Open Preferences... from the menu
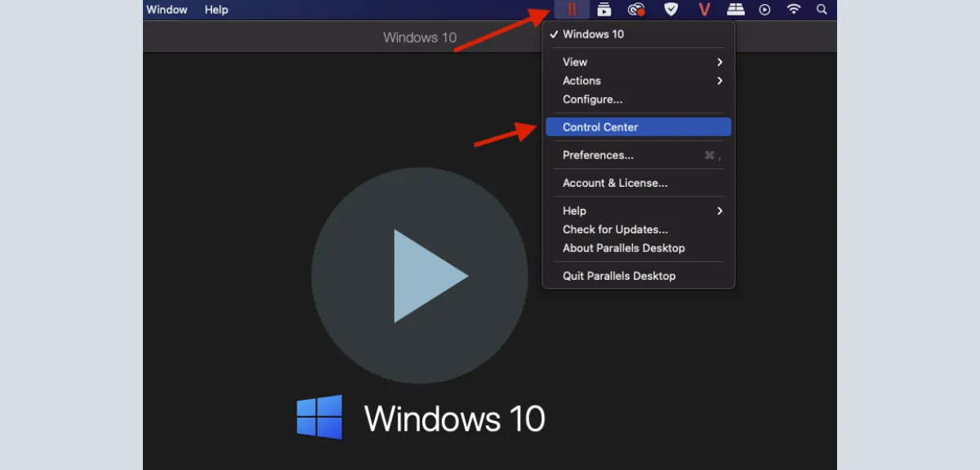Image resolution: width=980 pixels, height=470 pixels. (598, 155)
